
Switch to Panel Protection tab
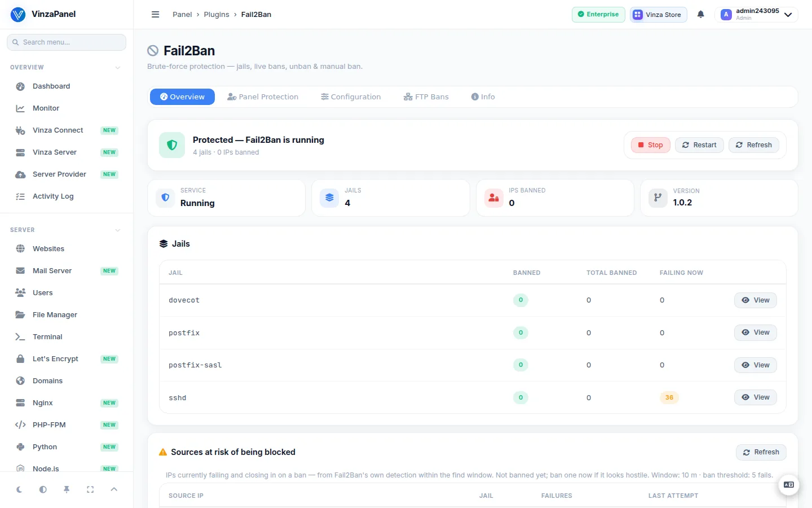[263, 97]
